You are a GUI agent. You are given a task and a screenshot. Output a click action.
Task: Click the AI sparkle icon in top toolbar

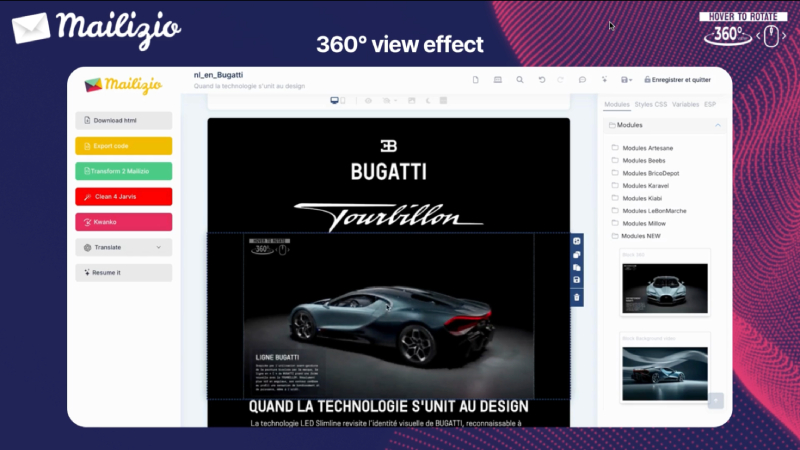[604, 80]
